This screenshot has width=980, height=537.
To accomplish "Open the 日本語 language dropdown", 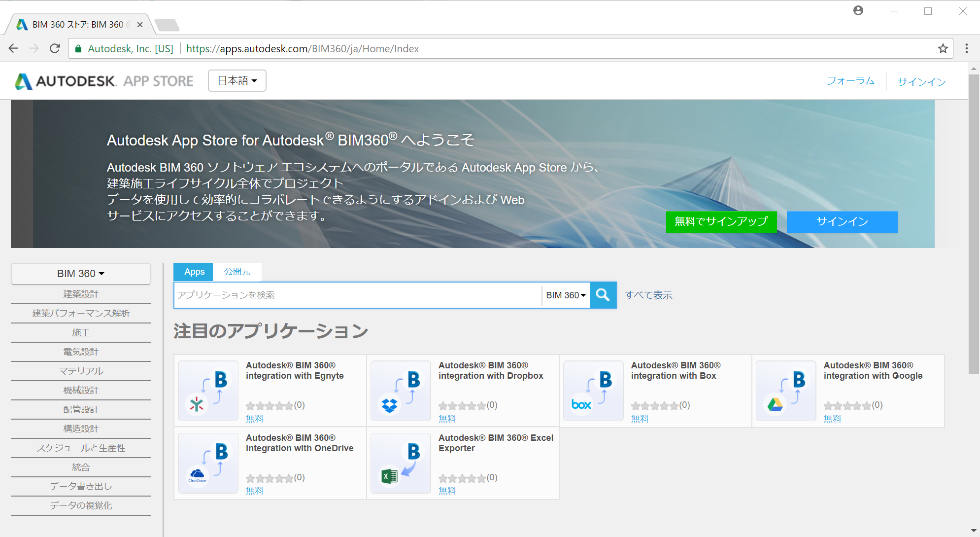I will tap(237, 80).
